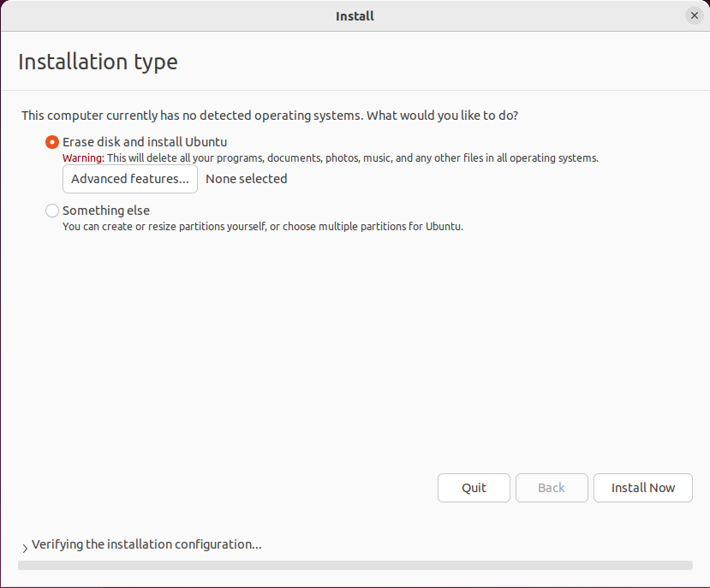Click the 'no detected operating systems' question text

pyautogui.click(x=270, y=116)
